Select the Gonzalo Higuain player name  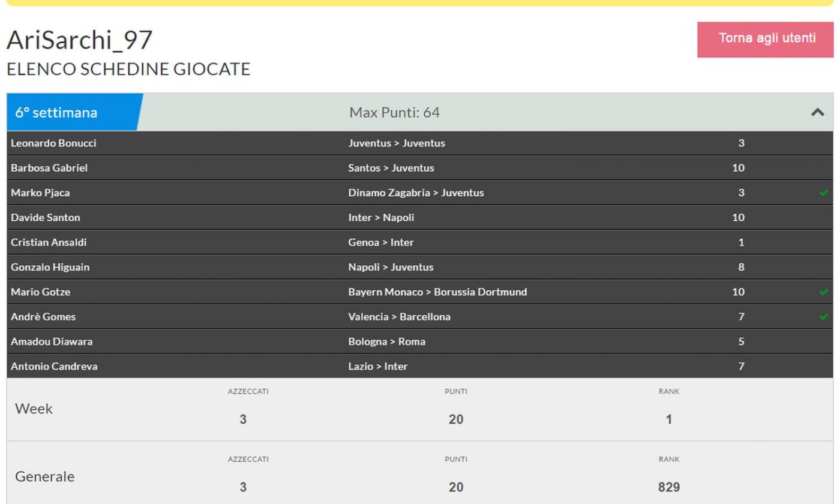(x=50, y=267)
